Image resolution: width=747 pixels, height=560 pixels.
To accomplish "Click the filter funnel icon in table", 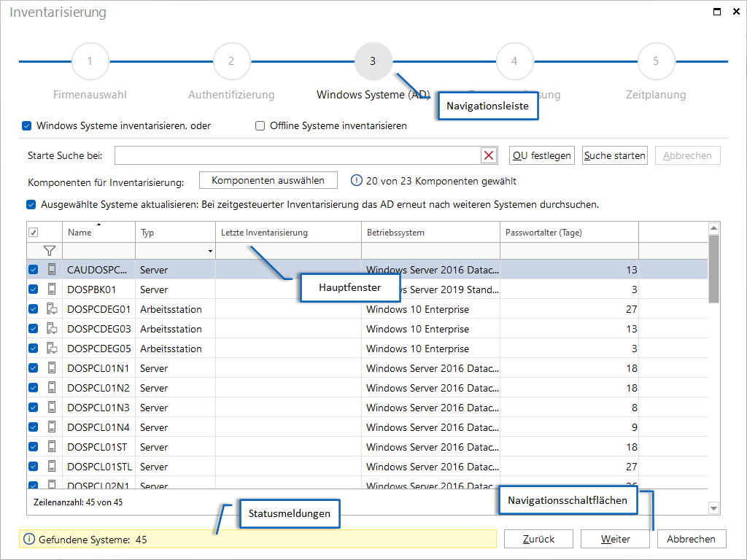I will [x=49, y=251].
